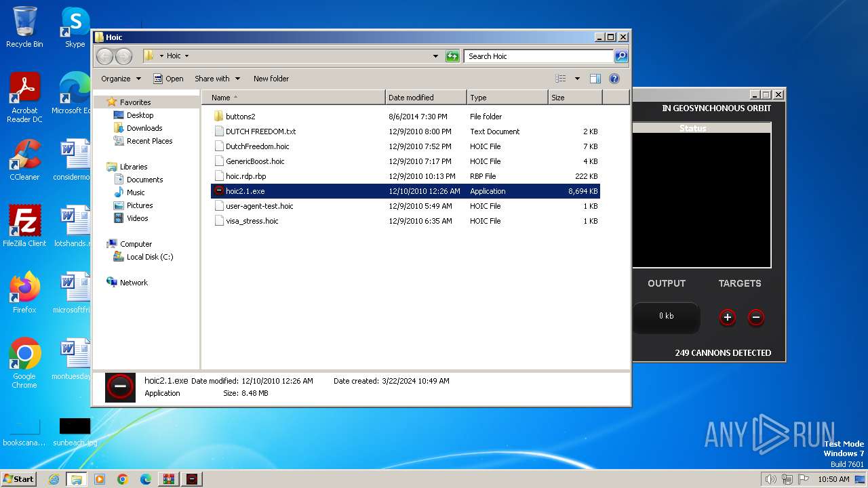Select Desktop in navigation pane
The image size is (868, 488).
pos(140,115)
